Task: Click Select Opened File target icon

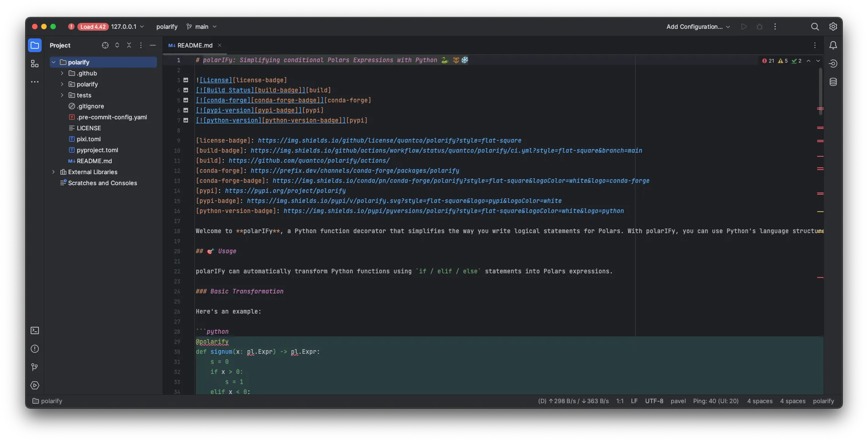Action: 105,45
